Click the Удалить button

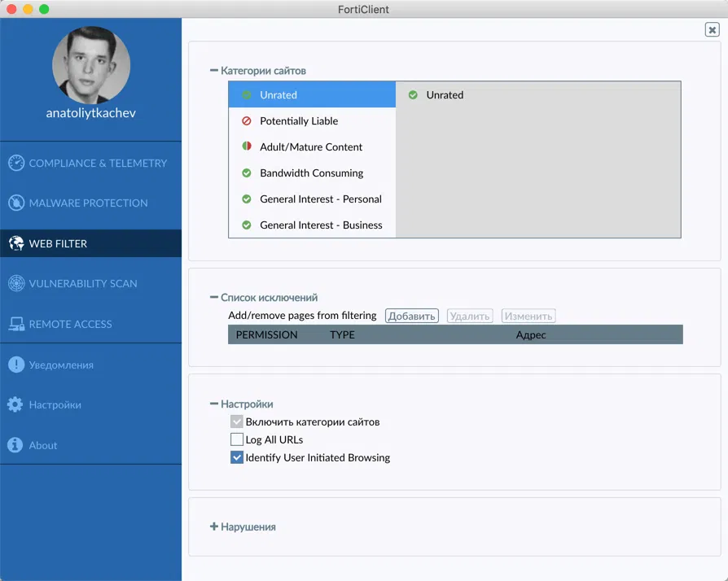(469, 316)
